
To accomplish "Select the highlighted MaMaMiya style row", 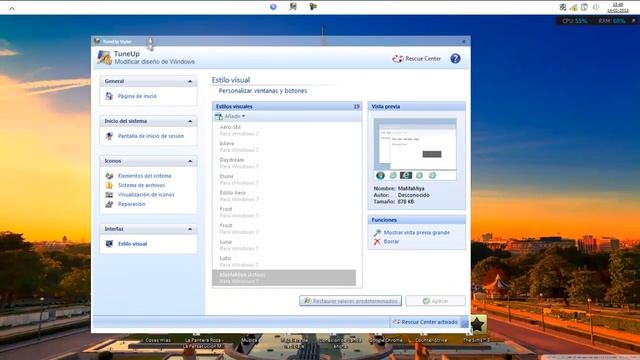I will (x=284, y=278).
